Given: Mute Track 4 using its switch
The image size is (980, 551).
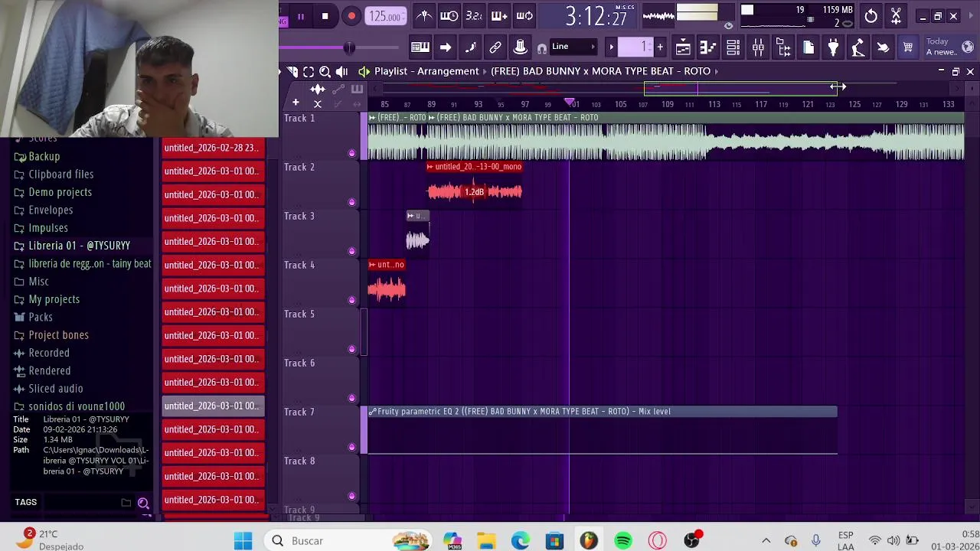Looking at the screenshot, I should pos(351,300).
